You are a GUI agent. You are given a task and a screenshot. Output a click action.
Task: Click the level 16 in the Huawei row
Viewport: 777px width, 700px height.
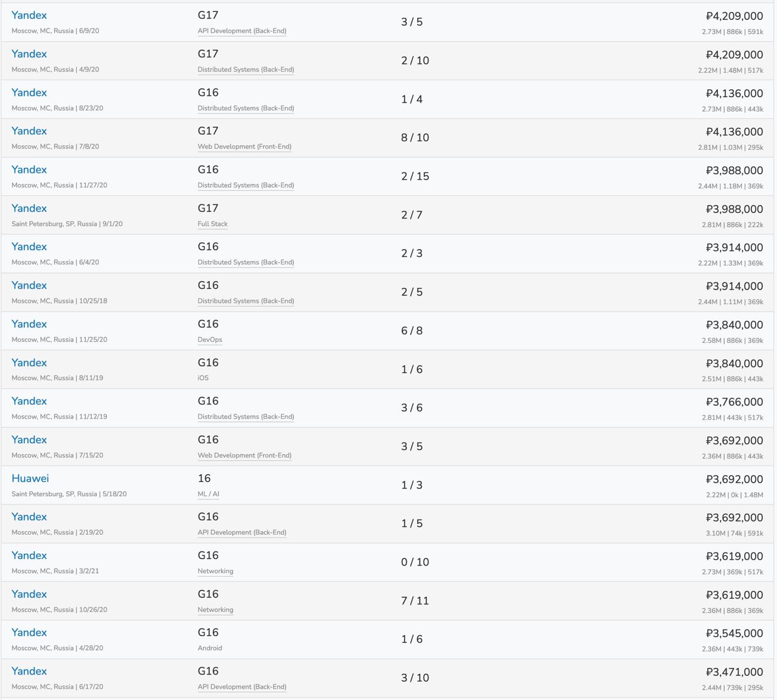coord(205,478)
